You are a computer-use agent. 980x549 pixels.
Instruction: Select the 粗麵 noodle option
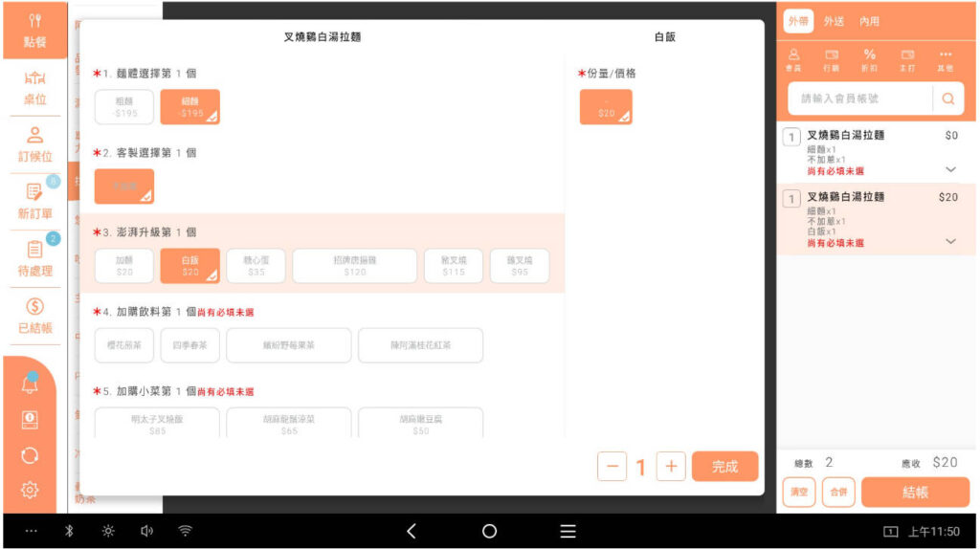pyautogui.click(x=124, y=106)
